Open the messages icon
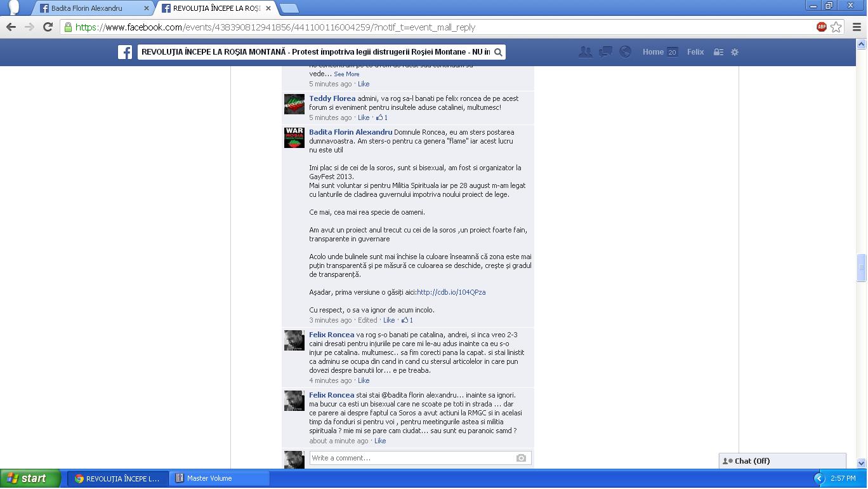Screen dimensions: 868x489 (605, 52)
